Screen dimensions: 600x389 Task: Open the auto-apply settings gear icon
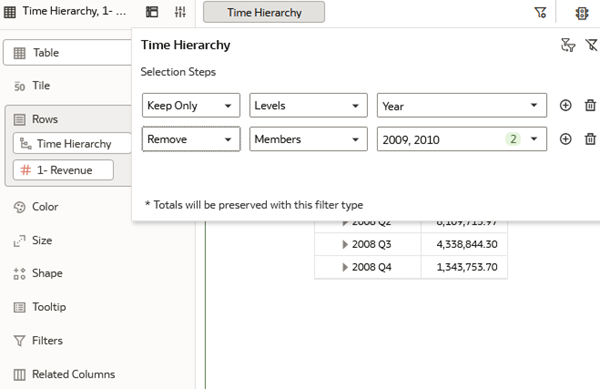coord(582,13)
